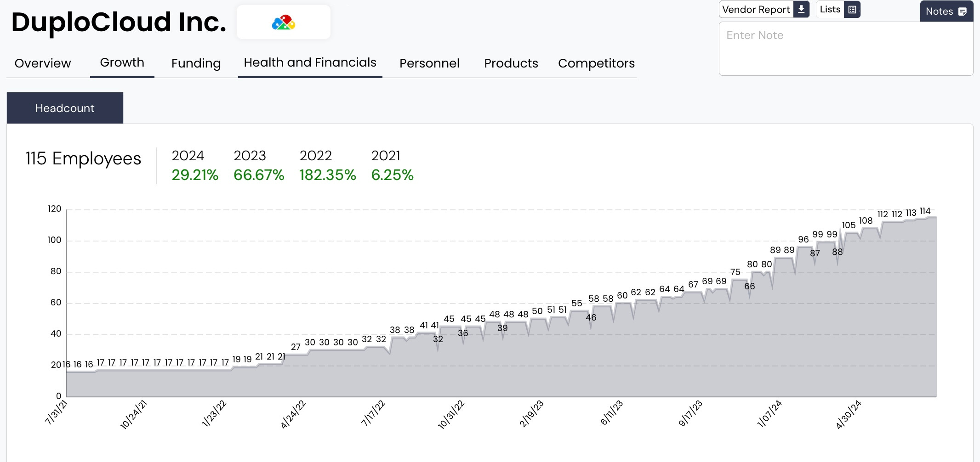Screen dimensions: 980x462
Task: Switch to Health and Financials tab
Action: coord(310,62)
